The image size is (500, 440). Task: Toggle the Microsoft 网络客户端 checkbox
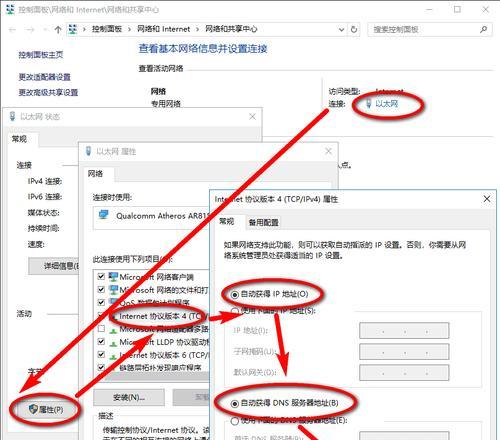tap(101, 276)
